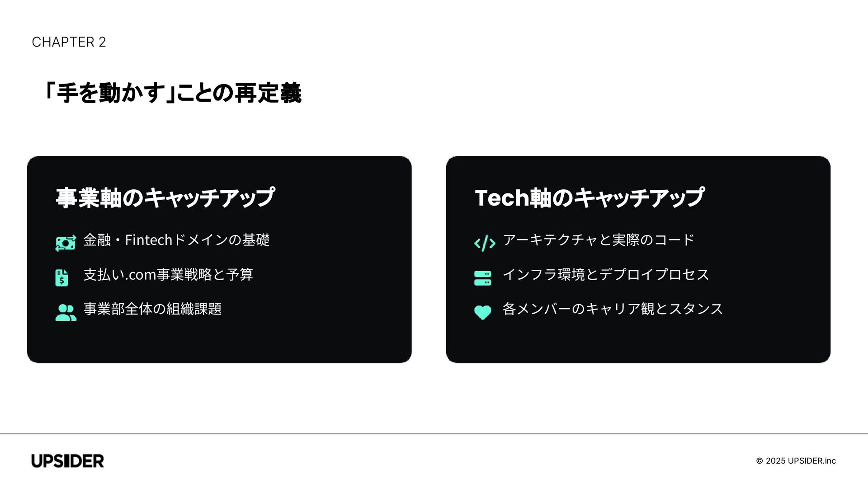Click the invoice dollar document icon
The width and height of the screenshot is (868, 488).
tap(62, 278)
